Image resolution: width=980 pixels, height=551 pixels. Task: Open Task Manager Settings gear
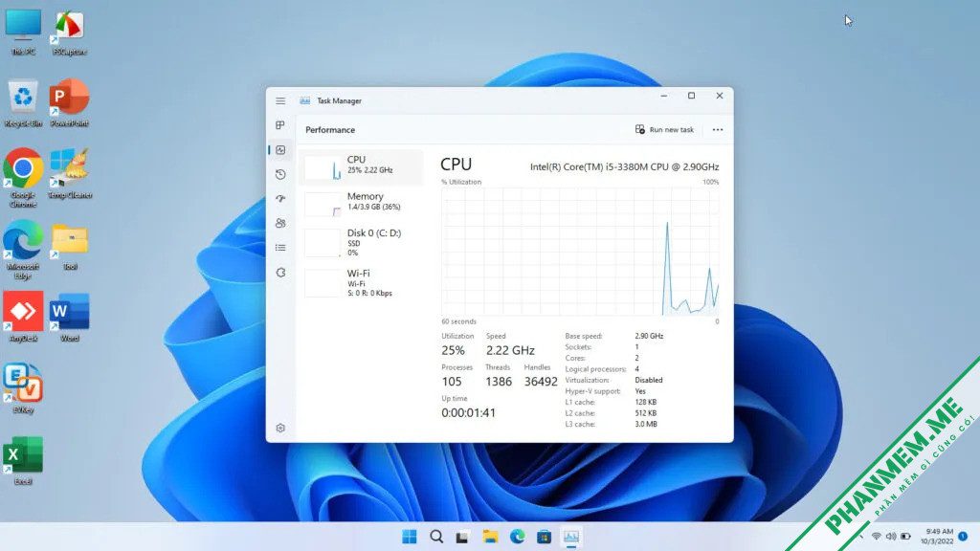pos(280,428)
